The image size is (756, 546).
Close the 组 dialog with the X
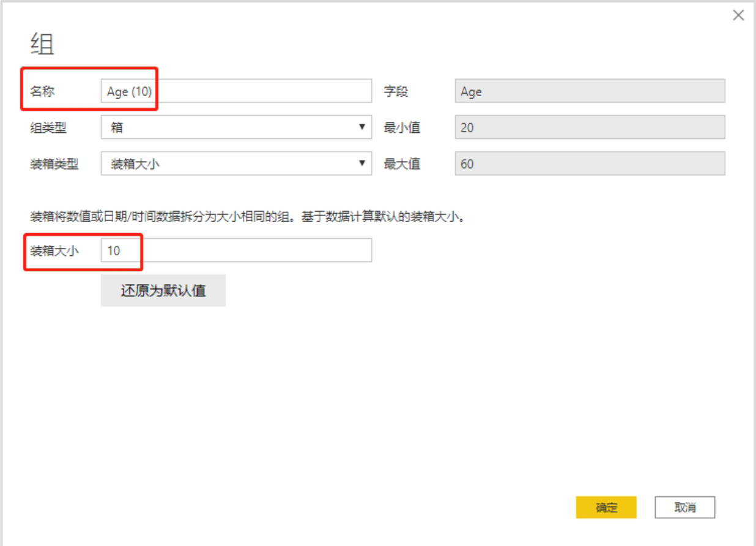[738, 16]
